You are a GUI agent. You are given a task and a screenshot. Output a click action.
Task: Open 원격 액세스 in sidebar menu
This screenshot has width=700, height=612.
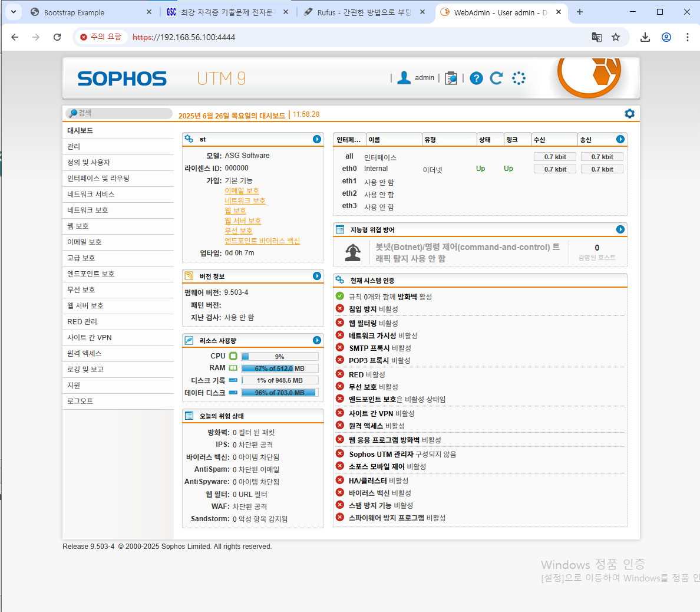[118, 353]
